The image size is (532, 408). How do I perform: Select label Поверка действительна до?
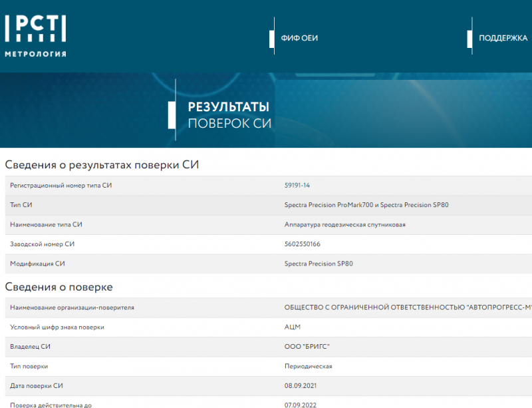coord(51,405)
